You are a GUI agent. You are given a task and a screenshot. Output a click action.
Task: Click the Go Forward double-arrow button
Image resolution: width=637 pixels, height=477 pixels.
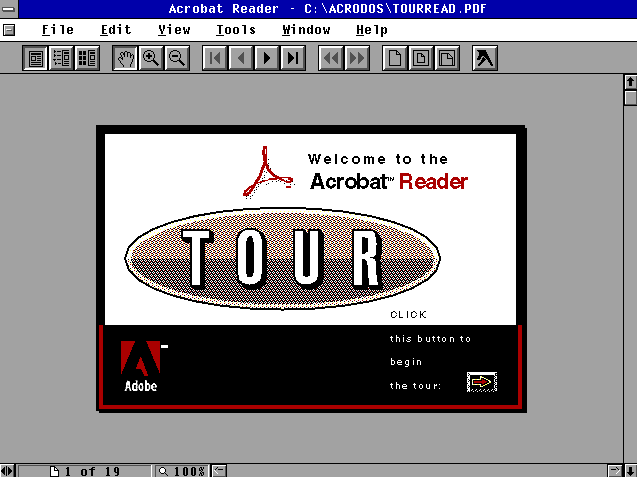tap(357, 58)
